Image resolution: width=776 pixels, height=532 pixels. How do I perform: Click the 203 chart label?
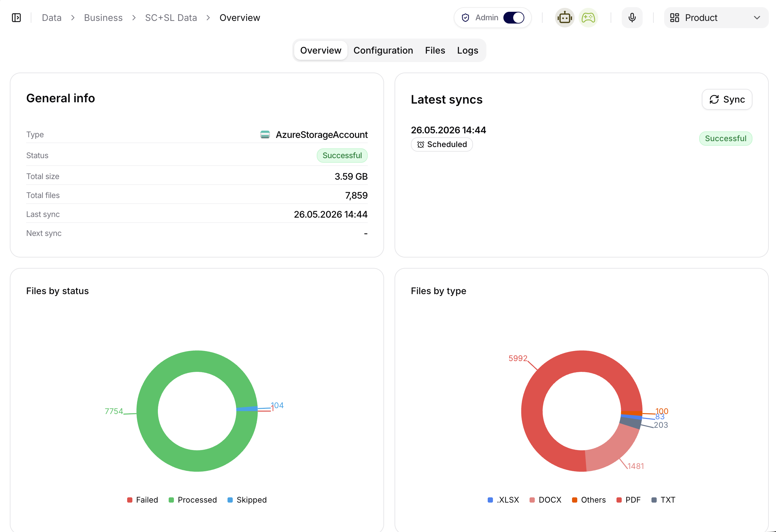[661, 425]
